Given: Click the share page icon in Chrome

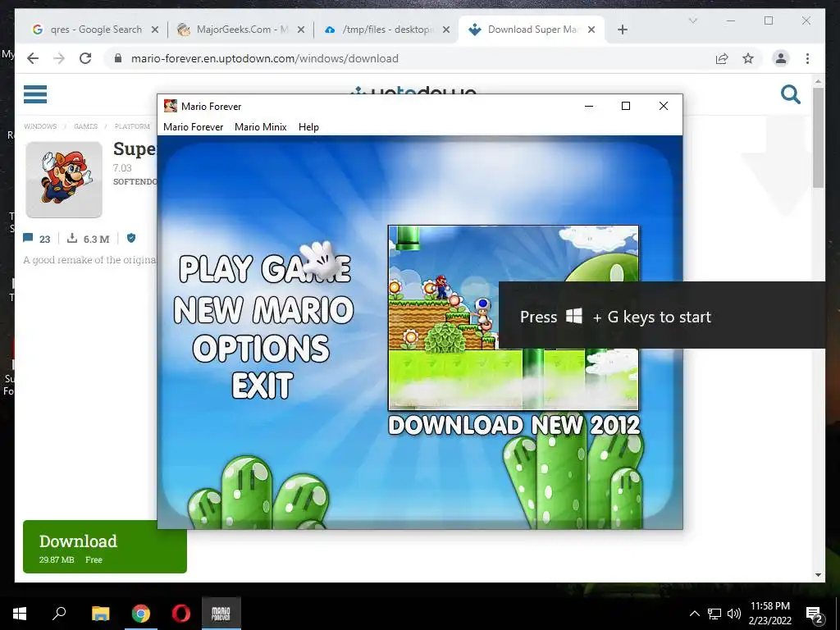Looking at the screenshot, I should (722, 58).
